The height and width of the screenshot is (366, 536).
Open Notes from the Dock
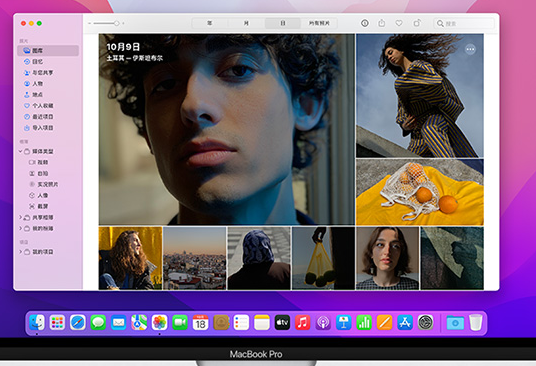point(262,322)
